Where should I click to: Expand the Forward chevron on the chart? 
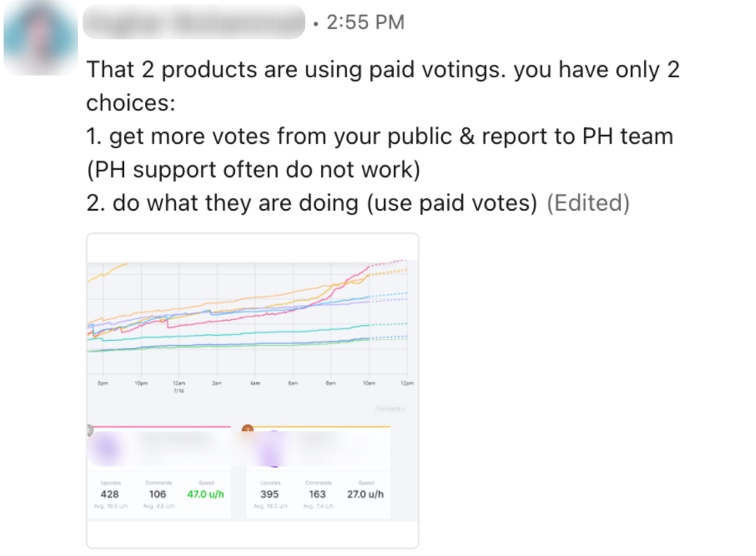click(x=402, y=409)
